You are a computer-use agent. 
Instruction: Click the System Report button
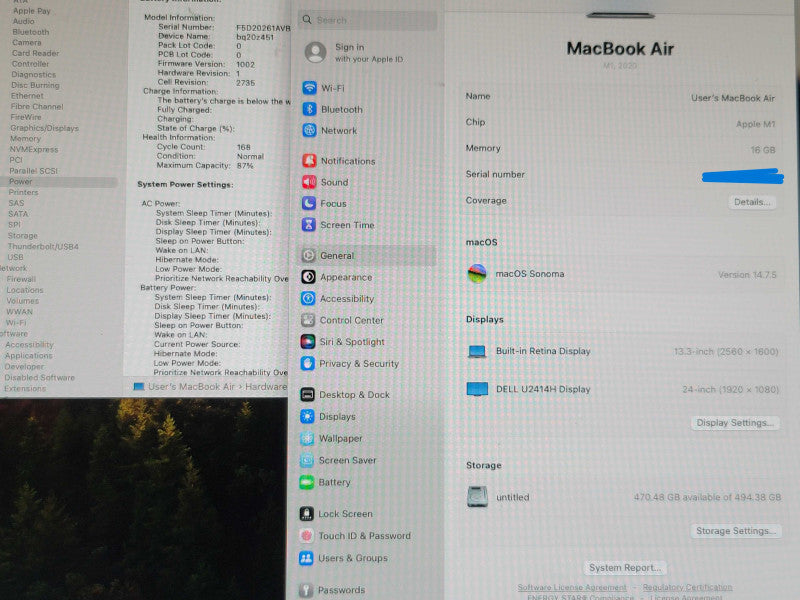tap(625, 567)
